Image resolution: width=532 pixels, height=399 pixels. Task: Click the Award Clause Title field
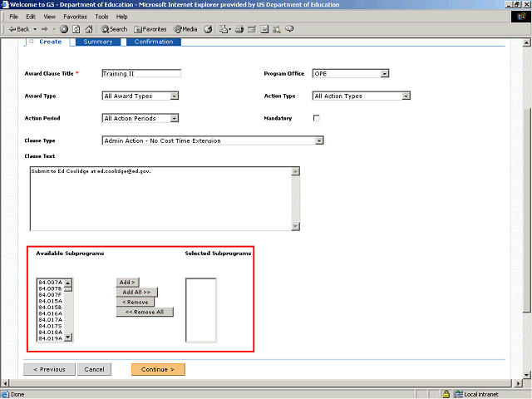[141, 74]
